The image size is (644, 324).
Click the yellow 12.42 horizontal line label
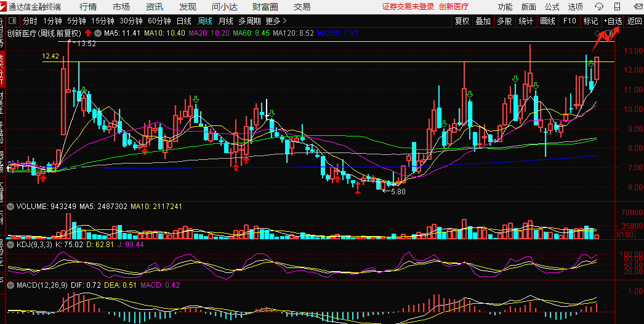tap(50, 56)
